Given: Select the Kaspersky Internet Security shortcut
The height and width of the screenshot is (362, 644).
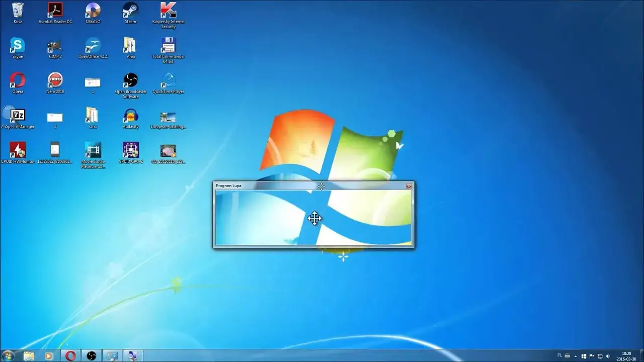Looking at the screenshot, I should (168, 11).
